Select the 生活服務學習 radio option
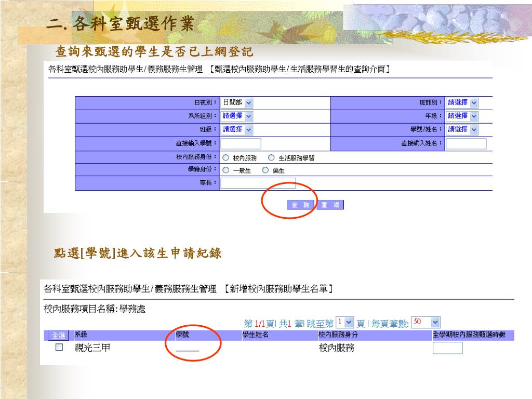 (x=271, y=158)
